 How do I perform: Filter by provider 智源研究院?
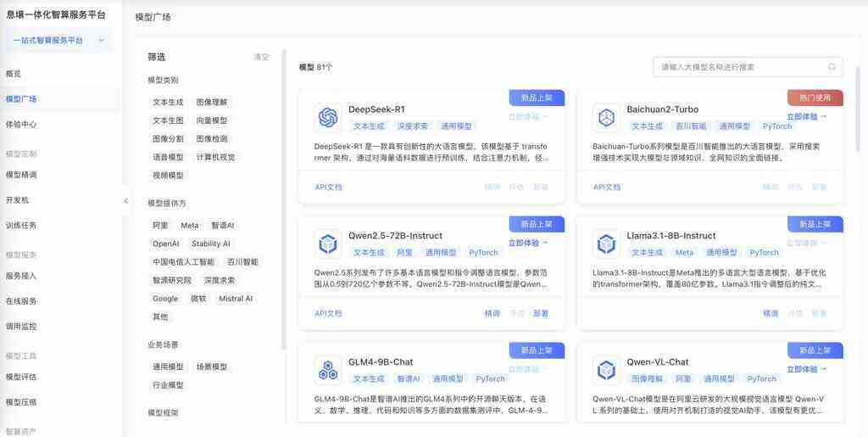[172, 280]
